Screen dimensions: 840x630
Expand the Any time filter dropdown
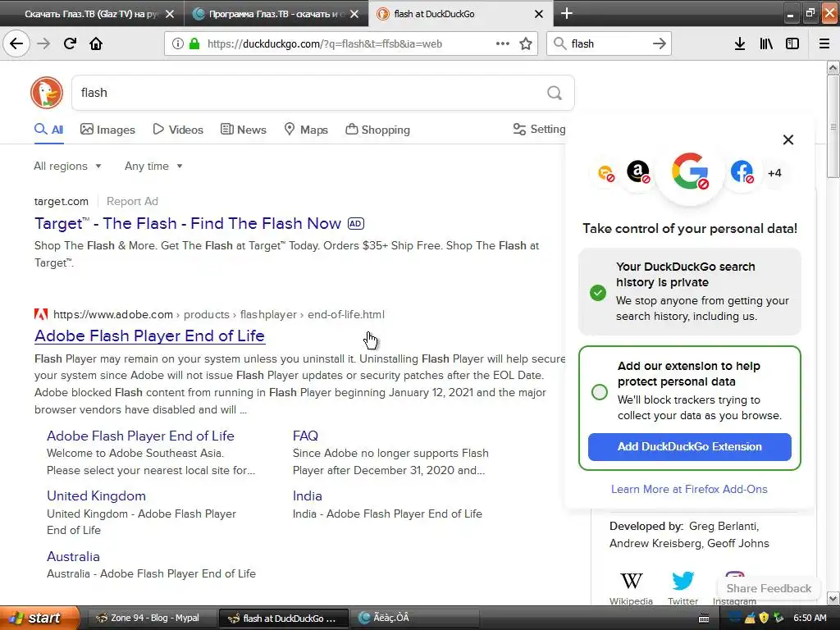(x=153, y=166)
